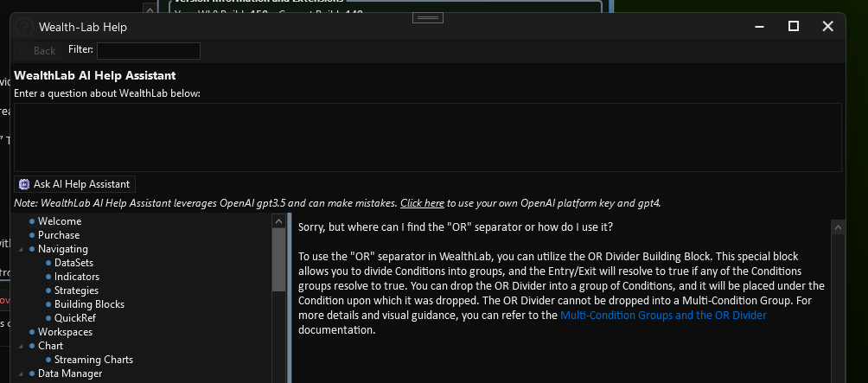Click the Ask AI Help Assistant button
The height and width of the screenshot is (383, 868).
pos(74,184)
